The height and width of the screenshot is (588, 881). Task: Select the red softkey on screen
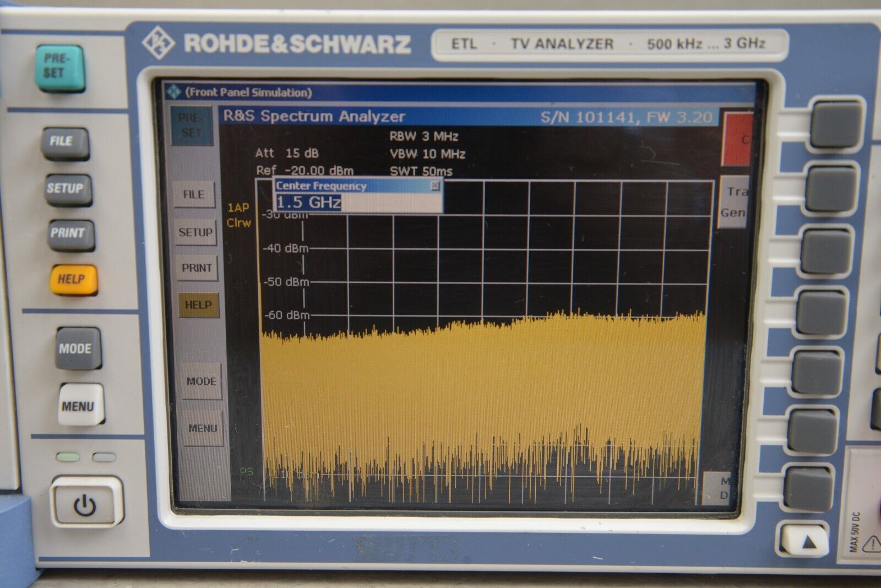(x=738, y=139)
